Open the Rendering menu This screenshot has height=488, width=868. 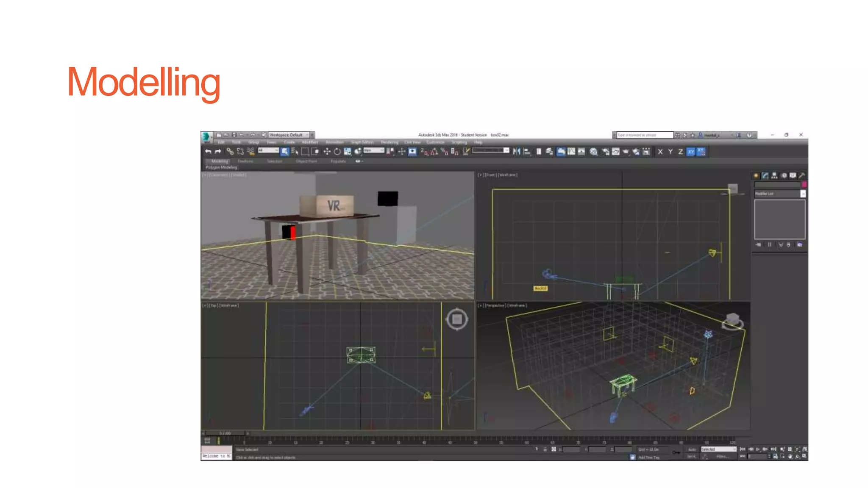click(x=389, y=142)
